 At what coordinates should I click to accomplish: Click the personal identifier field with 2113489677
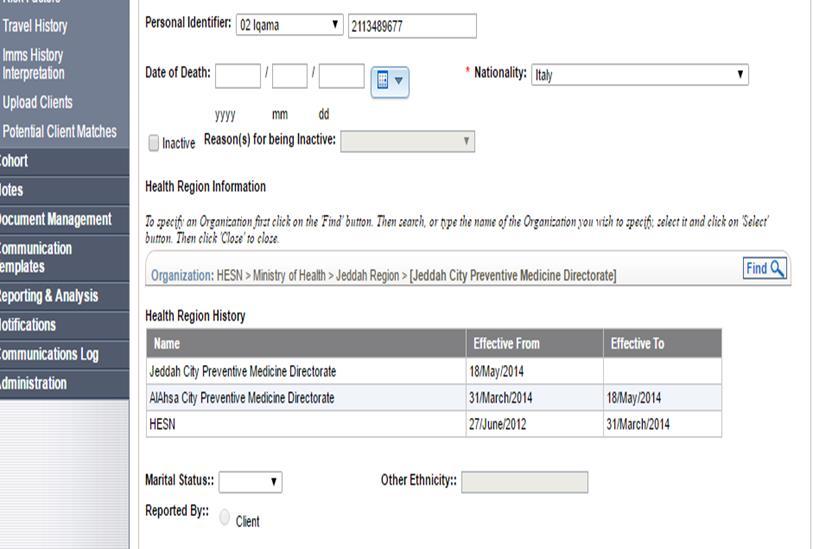tap(412, 26)
